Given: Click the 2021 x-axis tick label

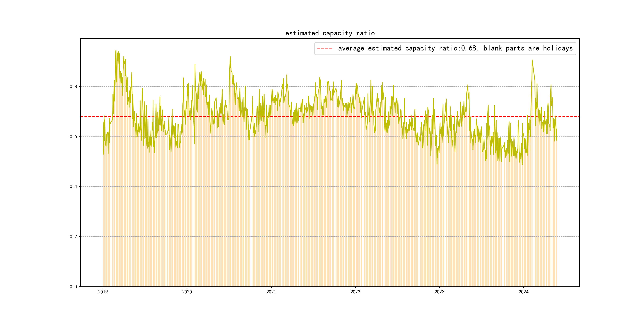Looking at the screenshot, I should pos(271,292).
